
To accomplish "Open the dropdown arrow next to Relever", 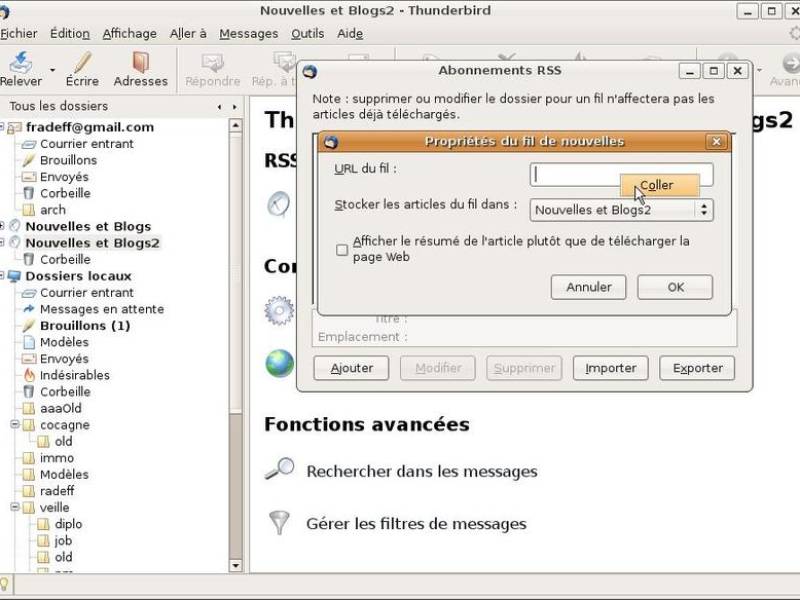I will point(53,70).
